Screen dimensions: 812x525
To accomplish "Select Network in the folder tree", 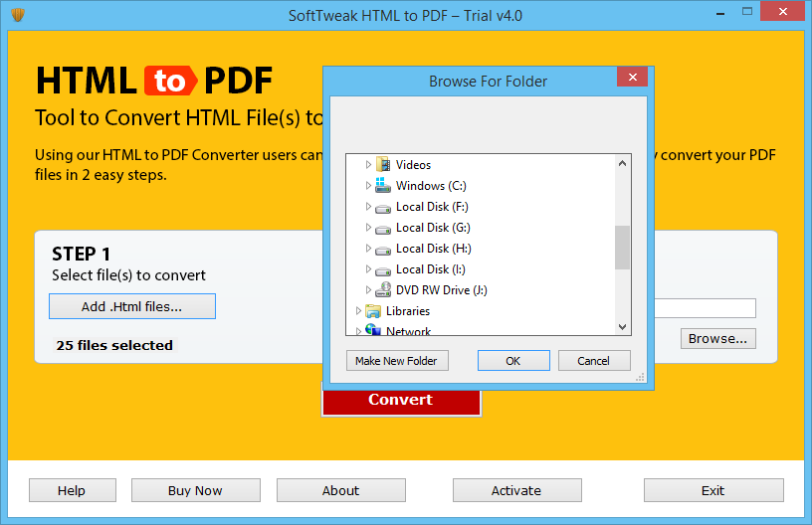I will [408, 331].
